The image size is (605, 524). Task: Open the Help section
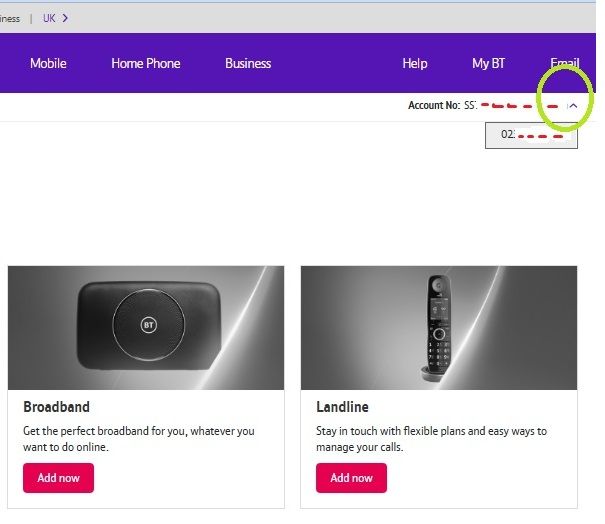tap(414, 63)
